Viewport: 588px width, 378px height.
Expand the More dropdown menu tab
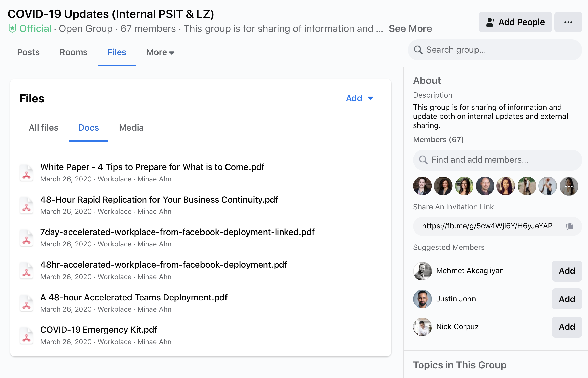[160, 52]
